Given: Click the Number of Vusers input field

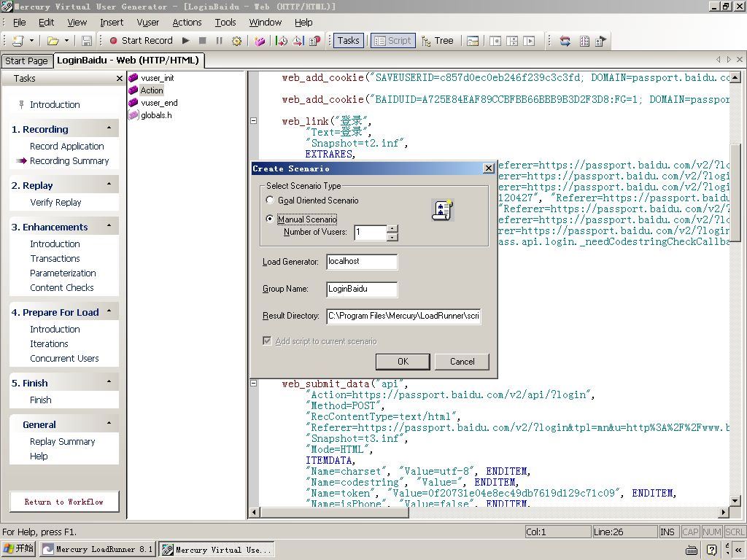Looking at the screenshot, I should click(x=370, y=233).
